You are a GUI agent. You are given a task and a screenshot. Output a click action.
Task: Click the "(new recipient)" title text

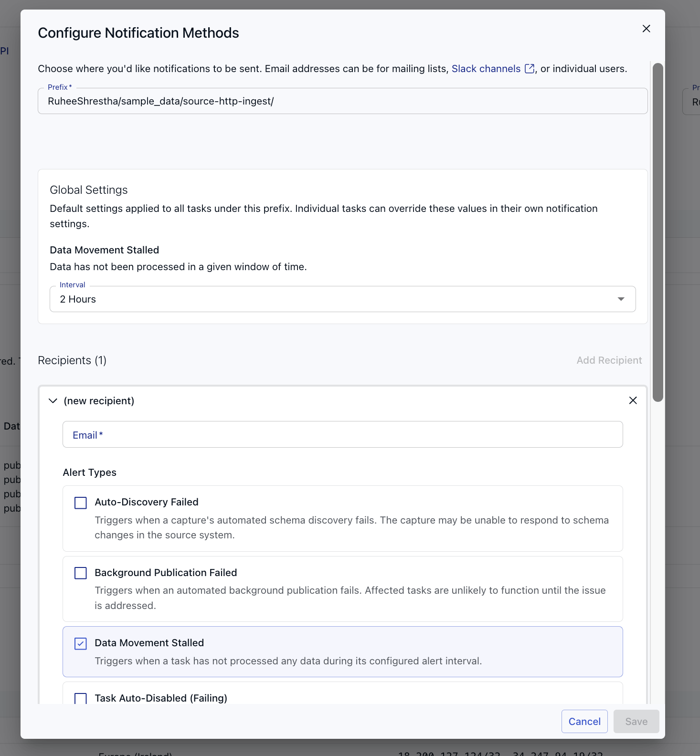[99, 401]
